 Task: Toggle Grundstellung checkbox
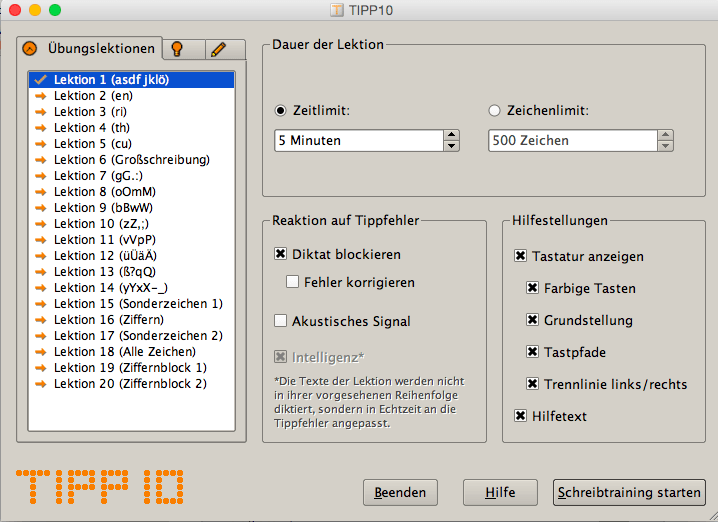533,320
